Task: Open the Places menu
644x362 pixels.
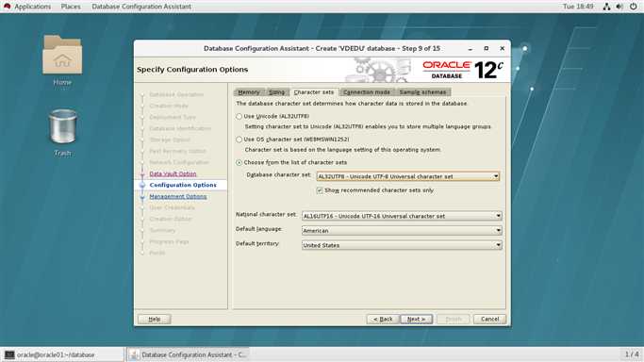Action: [x=71, y=7]
